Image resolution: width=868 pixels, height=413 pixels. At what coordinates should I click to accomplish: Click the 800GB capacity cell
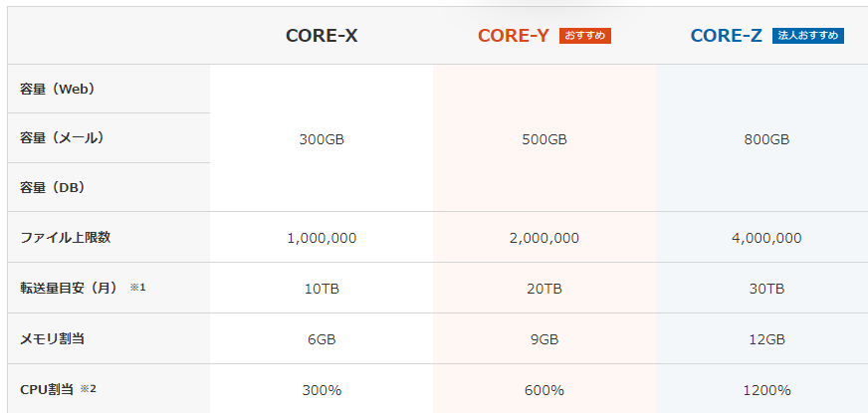pos(766,139)
